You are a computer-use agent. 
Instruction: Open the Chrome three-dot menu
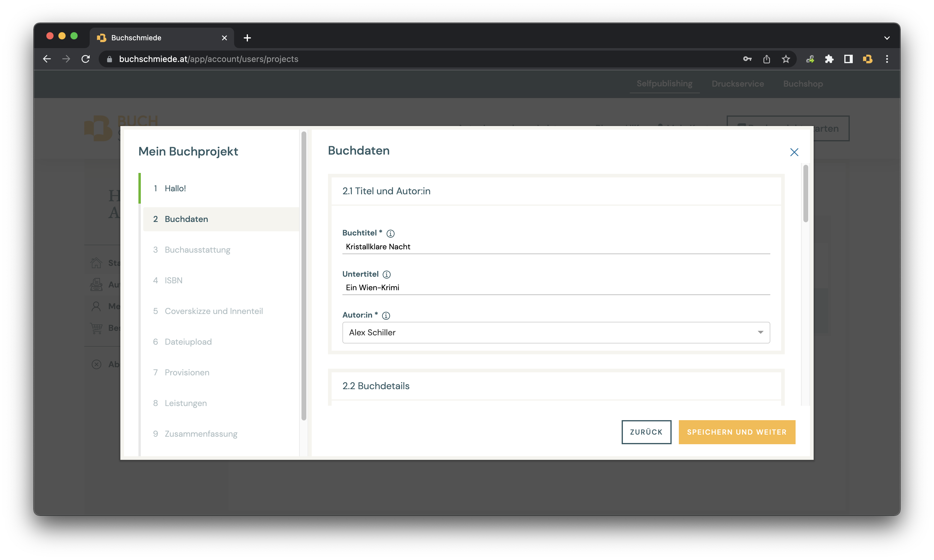[x=887, y=59]
